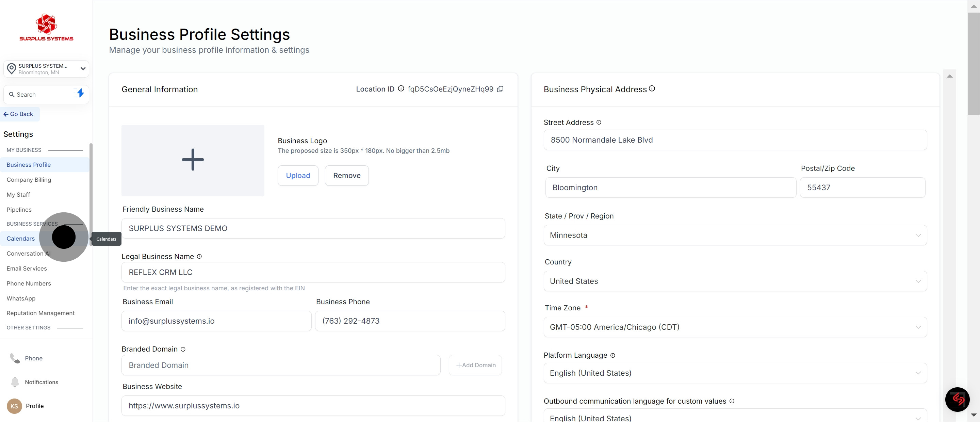Open Calendars settings in the sidebar
This screenshot has width=980, height=422.
point(20,239)
